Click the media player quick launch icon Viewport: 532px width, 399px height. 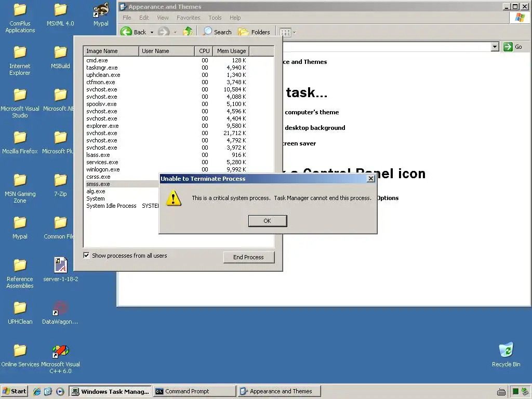pyautogui.click(x=60, y=392)
